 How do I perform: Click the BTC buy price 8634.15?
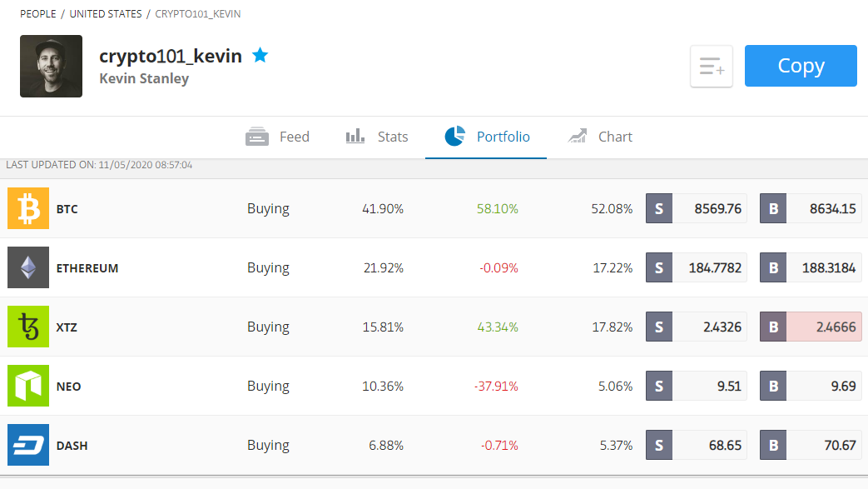811,208
